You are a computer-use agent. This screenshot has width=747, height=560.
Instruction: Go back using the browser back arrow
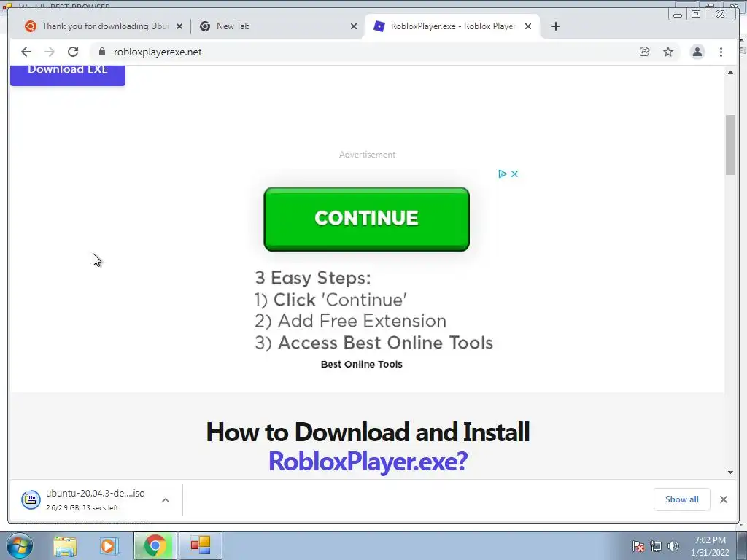[26, 52]
